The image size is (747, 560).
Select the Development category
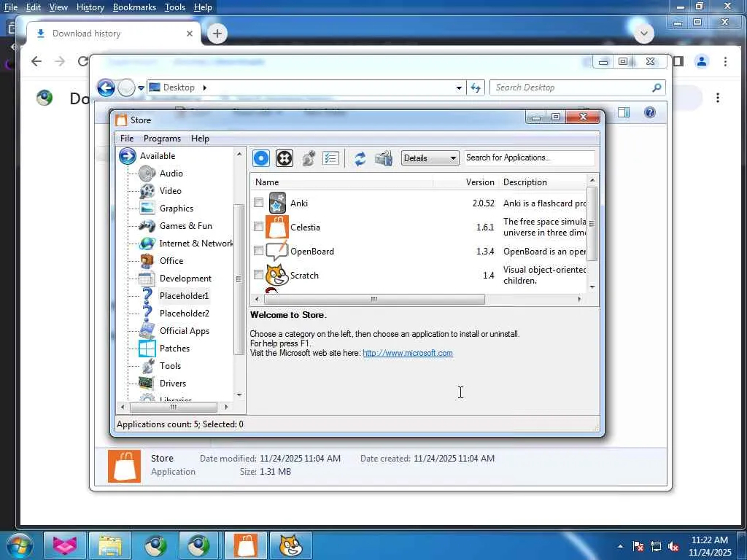(x=185, y=279)
